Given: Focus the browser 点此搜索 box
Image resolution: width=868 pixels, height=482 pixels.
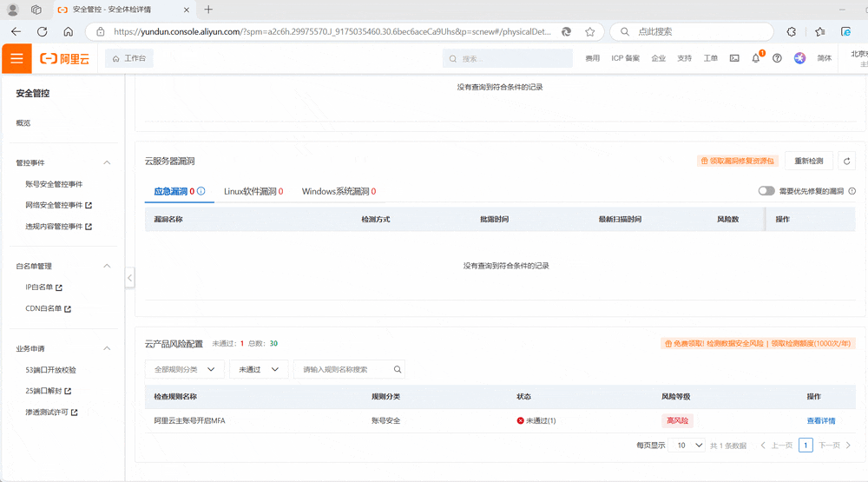Looking at the screenshot, I should point(692,31).
